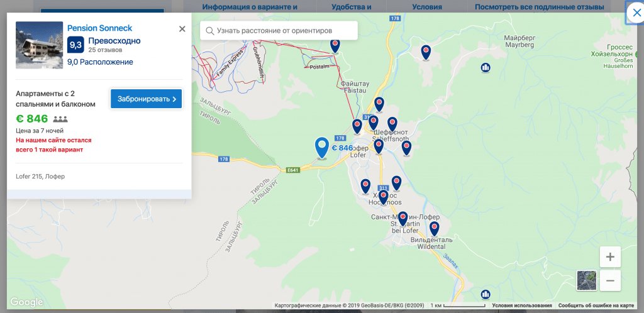Click the city icon at map bottom
Viewport: 644px width, 313px height.
click(486, 295)
